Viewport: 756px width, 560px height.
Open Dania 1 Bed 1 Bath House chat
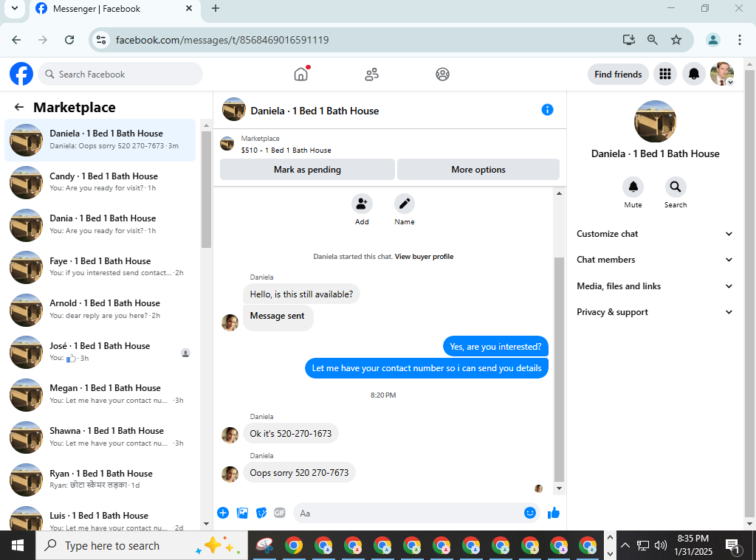100,224
